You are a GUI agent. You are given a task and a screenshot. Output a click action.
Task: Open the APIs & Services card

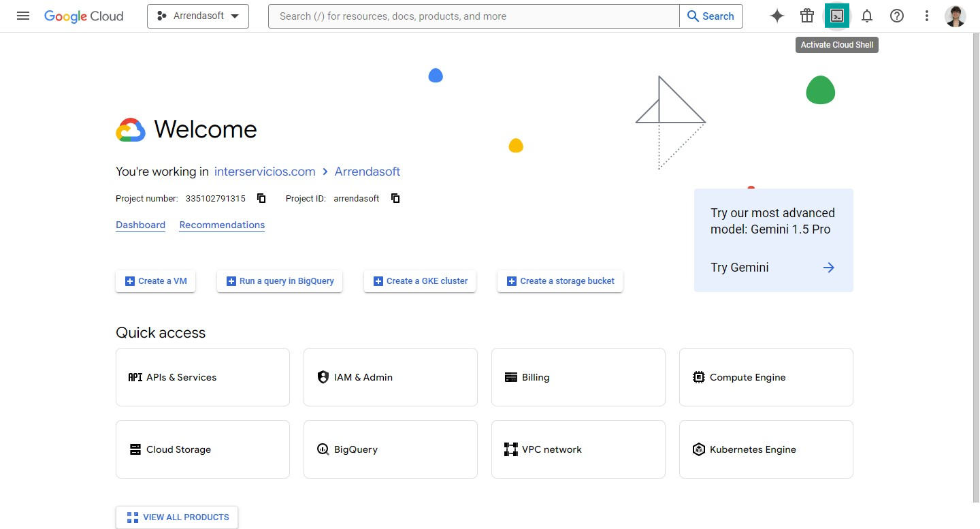203,377
